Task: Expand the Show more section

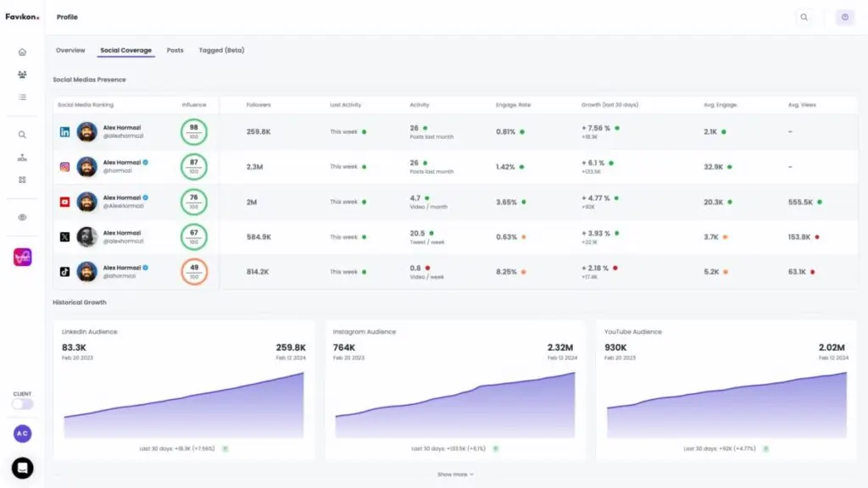Action: tap(455, 474)
